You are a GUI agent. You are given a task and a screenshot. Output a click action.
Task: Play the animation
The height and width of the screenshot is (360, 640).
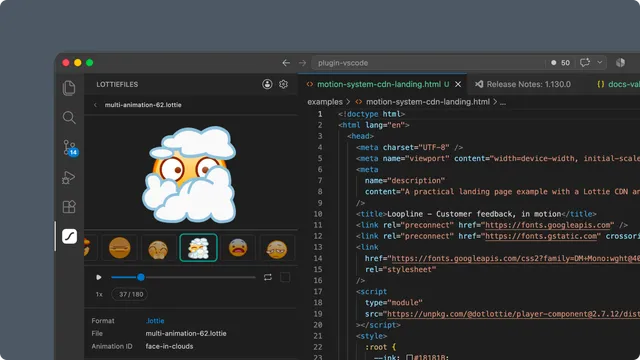98,277
